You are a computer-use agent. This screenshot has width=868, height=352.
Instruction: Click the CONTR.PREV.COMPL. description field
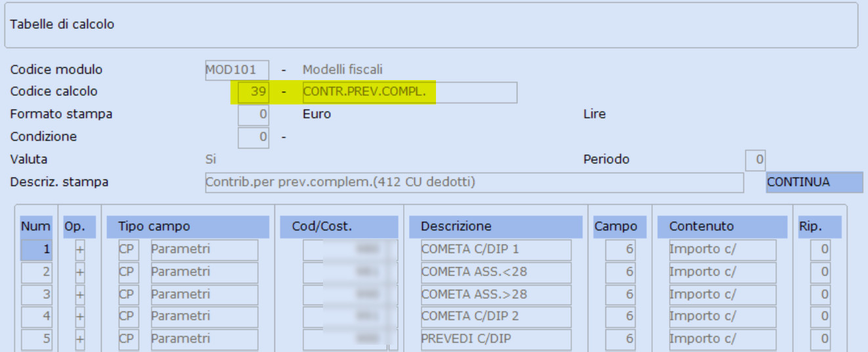[x=409, y=93]
